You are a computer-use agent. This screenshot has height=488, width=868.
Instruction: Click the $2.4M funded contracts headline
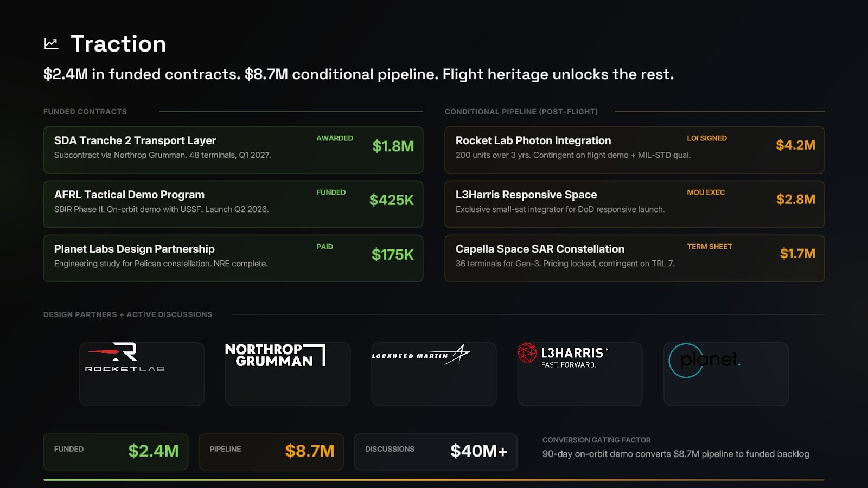point(359,74)
